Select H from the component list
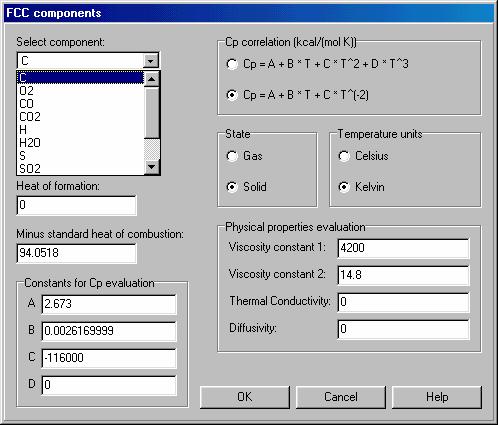 click(x=81, y=130)
